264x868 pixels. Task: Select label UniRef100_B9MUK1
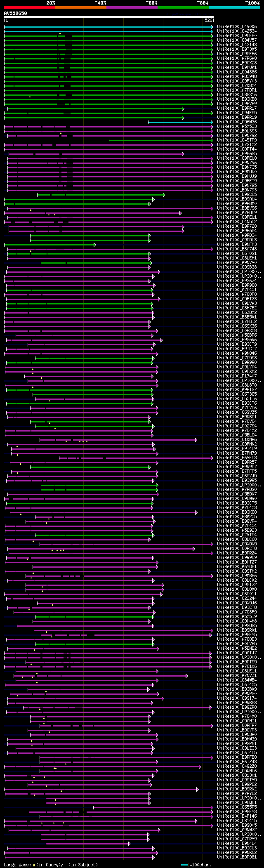tap(237, 68)
